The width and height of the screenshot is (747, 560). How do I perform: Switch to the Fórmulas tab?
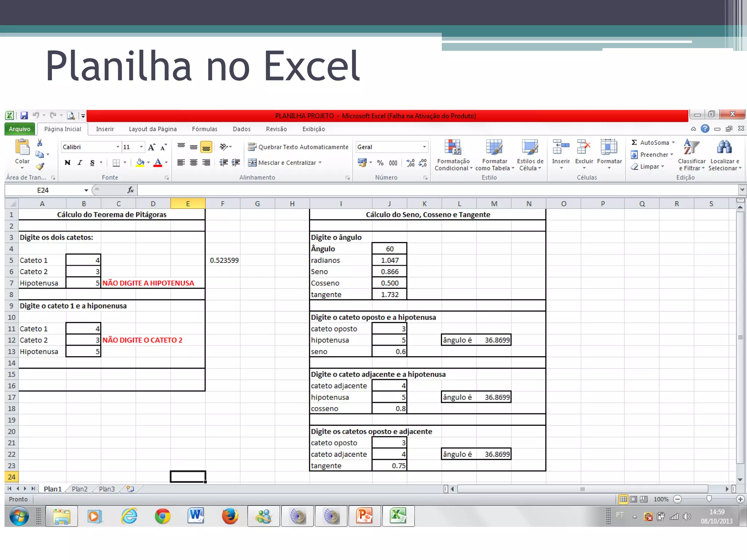205,129
